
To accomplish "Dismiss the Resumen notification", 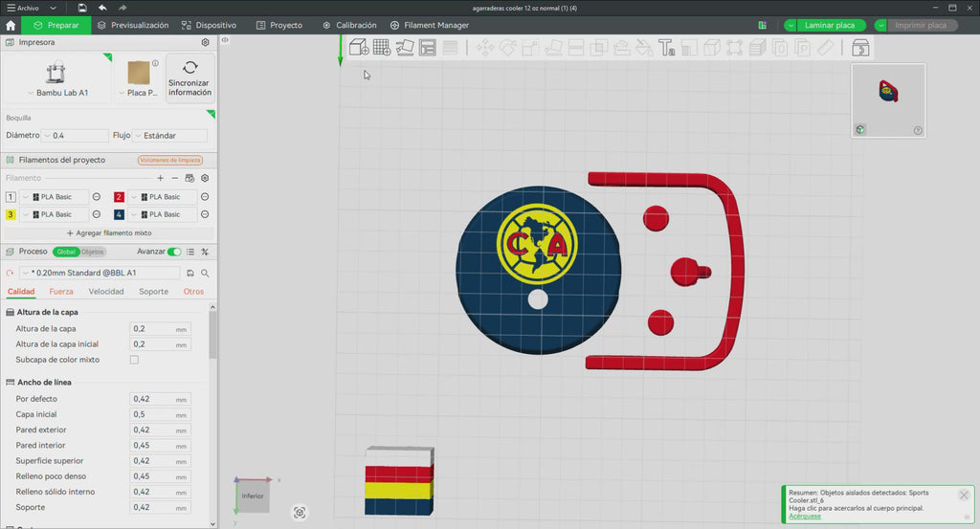I will click(964, 496).
